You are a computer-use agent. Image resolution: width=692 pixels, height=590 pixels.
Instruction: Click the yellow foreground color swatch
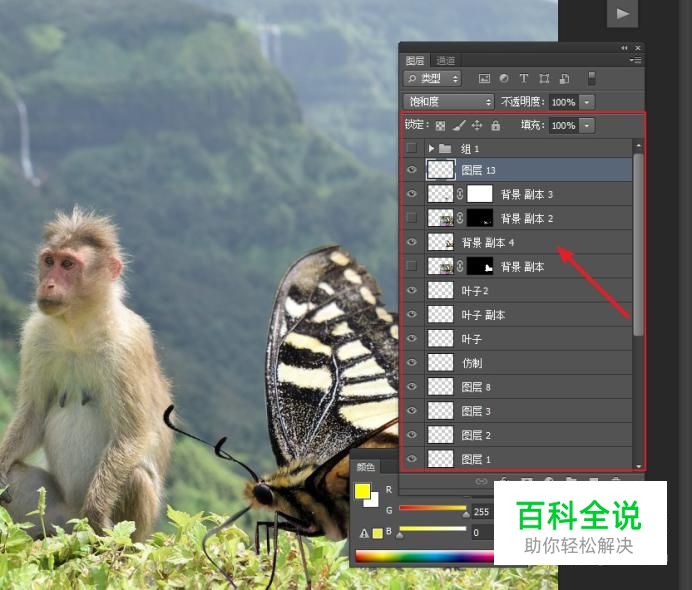[x=362, y=491]
